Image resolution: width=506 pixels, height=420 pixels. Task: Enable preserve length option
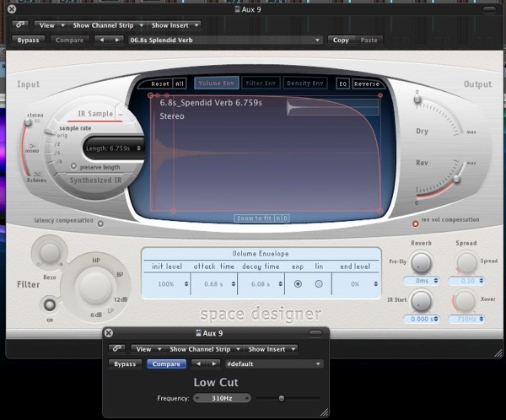(x=74, y=166)
